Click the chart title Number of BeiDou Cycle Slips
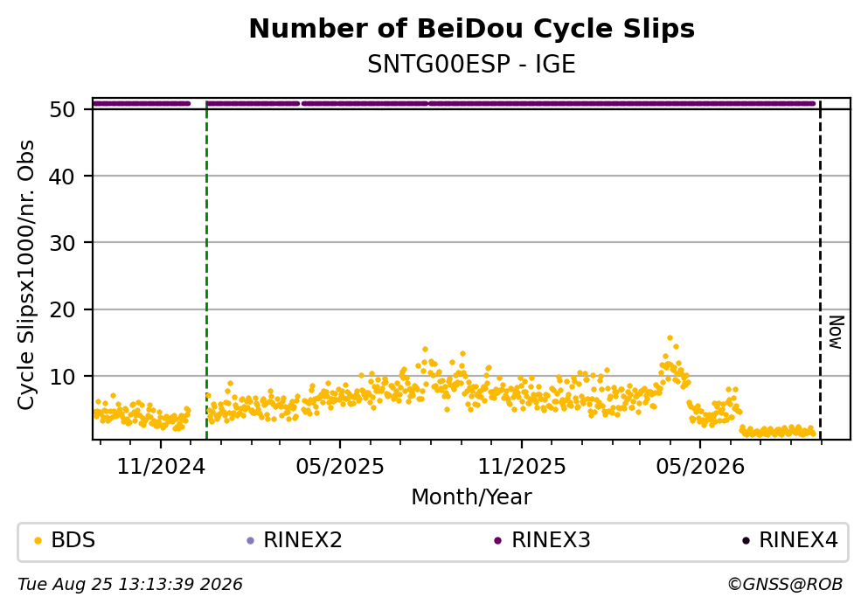The image size is (868, 611). (472, 29)
